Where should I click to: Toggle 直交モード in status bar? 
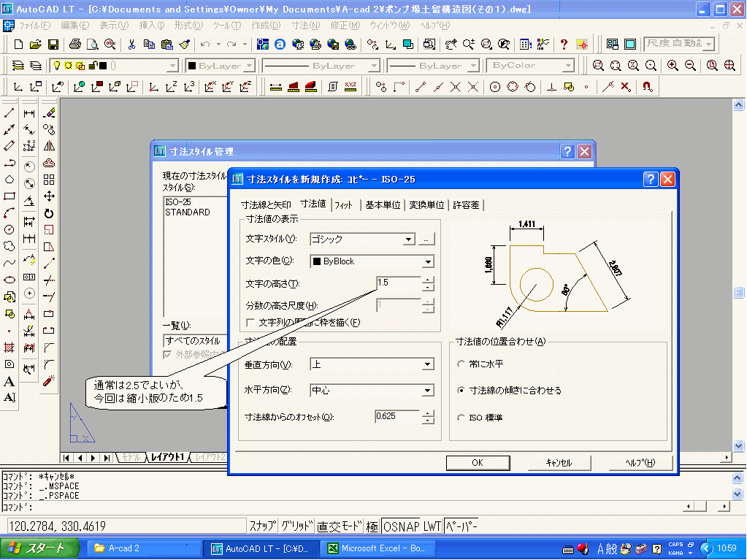coord(340,526)
